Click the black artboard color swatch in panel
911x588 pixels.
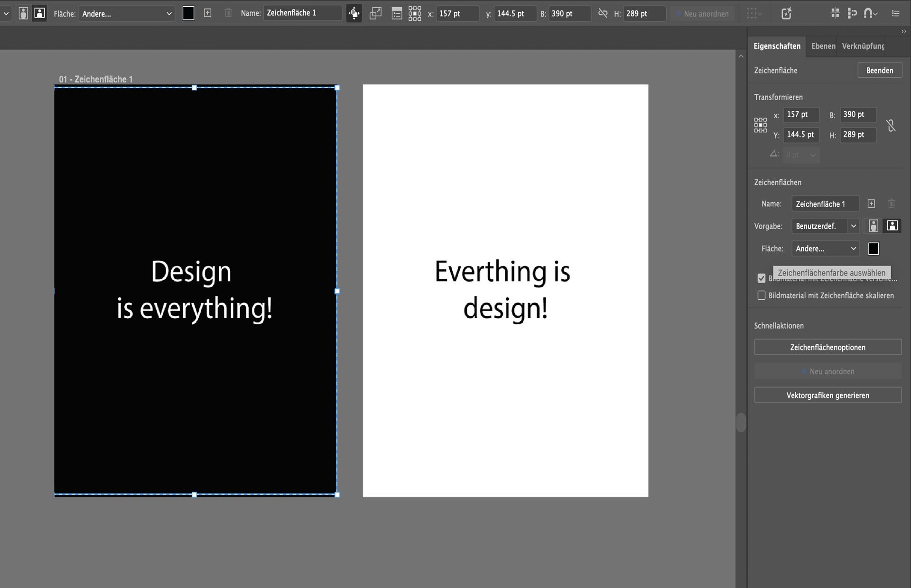coord(874,248)
